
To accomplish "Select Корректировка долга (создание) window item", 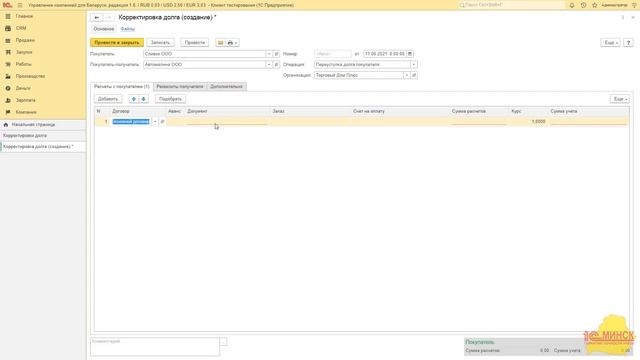I will tap(43, 147).
